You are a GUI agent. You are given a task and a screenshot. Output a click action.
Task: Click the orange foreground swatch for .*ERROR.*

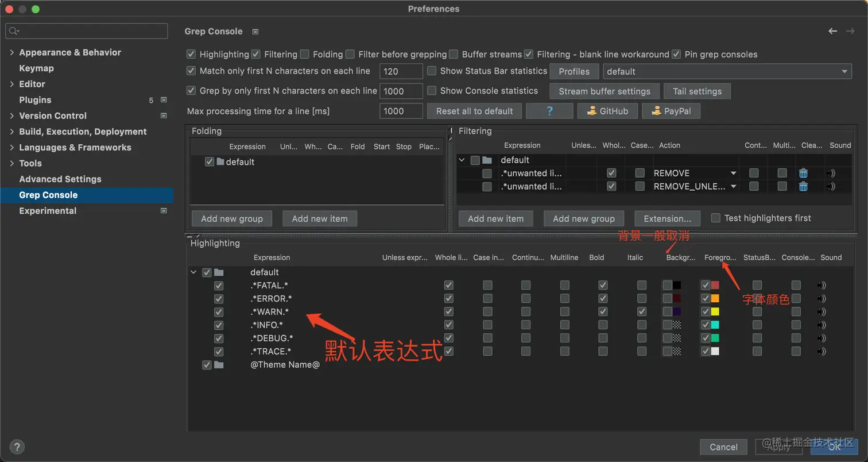click(x=715, y=299)
